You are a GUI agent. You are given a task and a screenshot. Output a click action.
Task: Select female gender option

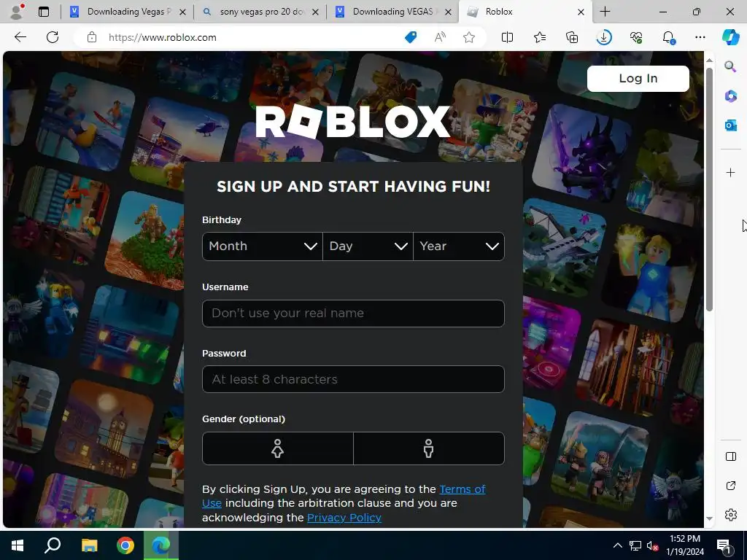pyautogui.click(x=278, y=448)
